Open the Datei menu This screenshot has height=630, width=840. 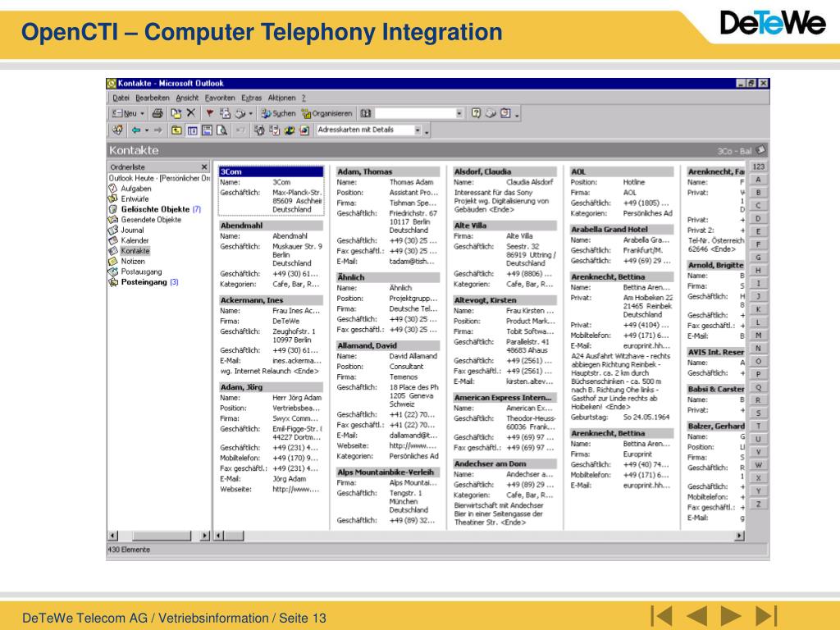tap(121, 98)
